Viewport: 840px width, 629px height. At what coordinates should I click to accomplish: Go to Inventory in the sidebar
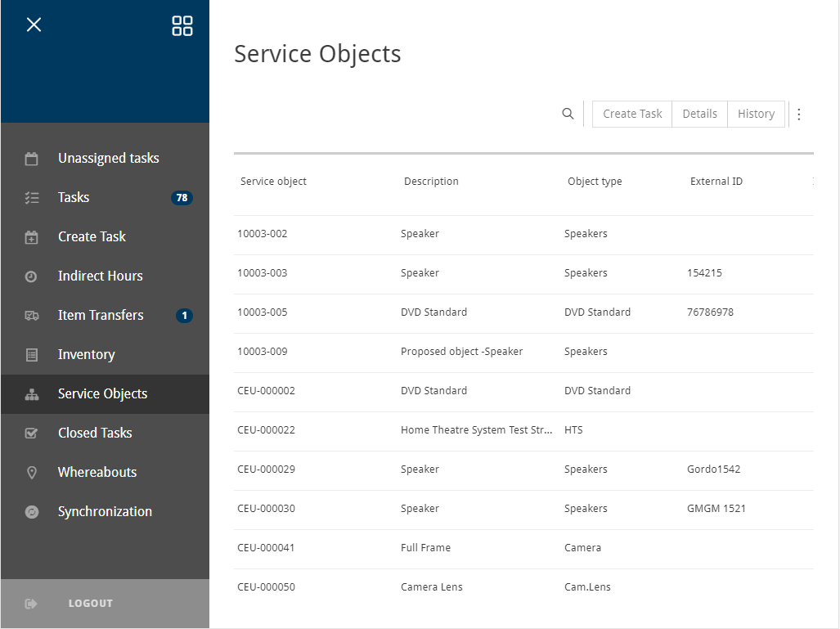(x=86, y=354)
